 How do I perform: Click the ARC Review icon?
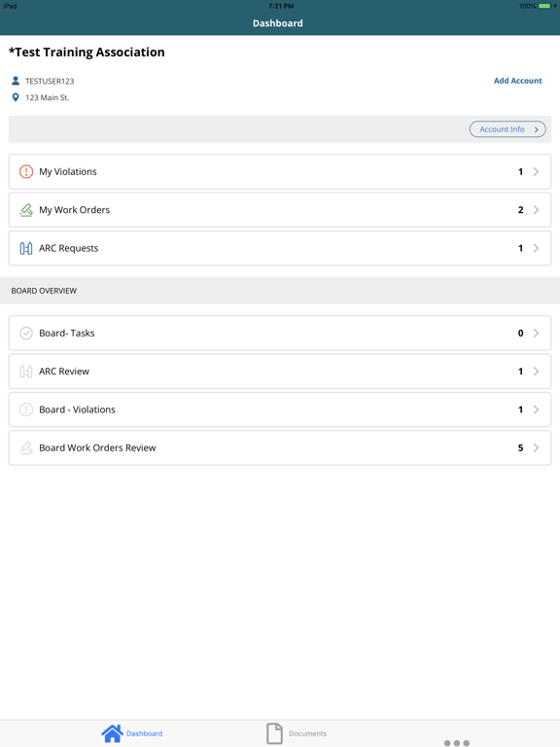pyautogui.click(x=26, y=372)
